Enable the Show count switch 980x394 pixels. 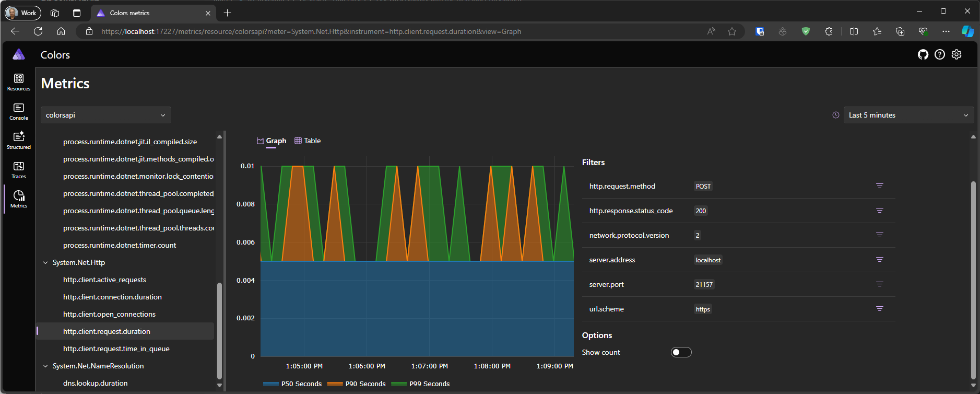[681, 352]
